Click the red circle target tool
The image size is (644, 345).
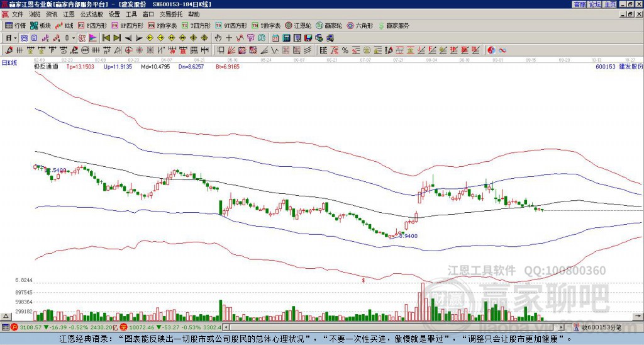tap(128, 50)
